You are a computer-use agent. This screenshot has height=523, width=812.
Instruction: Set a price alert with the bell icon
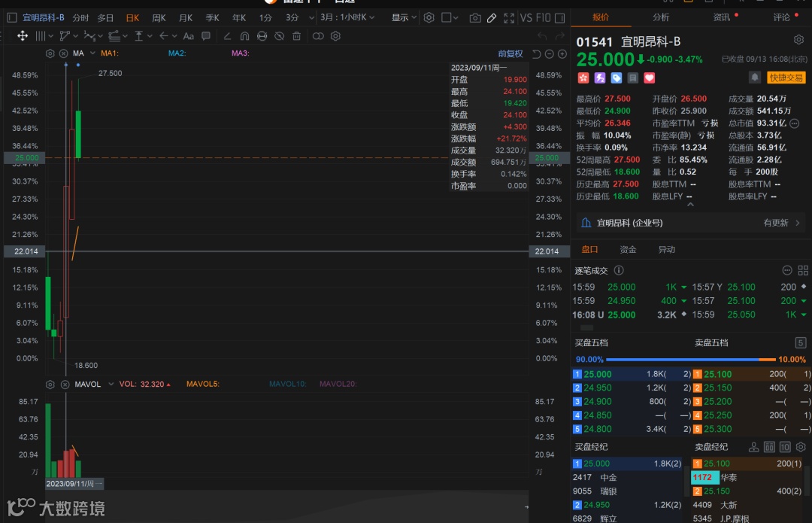point(755,78)
